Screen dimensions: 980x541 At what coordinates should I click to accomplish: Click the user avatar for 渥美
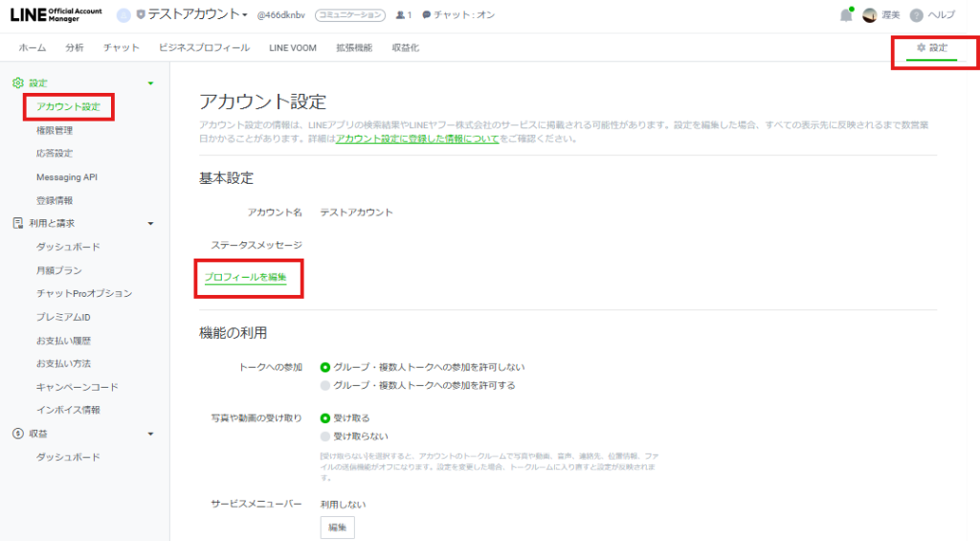(x=869, y=15)
